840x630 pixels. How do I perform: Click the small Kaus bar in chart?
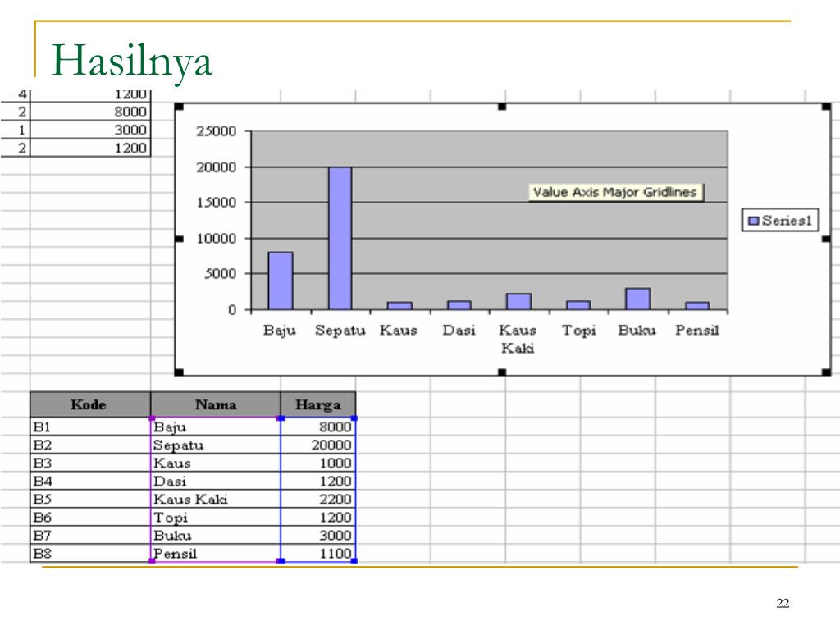pyautogui.click(x=399, y=305)
